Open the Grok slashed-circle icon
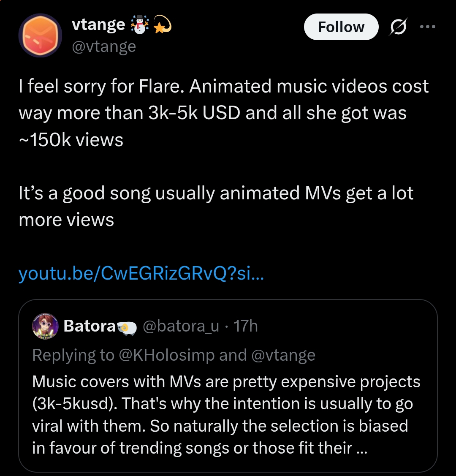This screenshot has height=476, width=456. (399, 27)
